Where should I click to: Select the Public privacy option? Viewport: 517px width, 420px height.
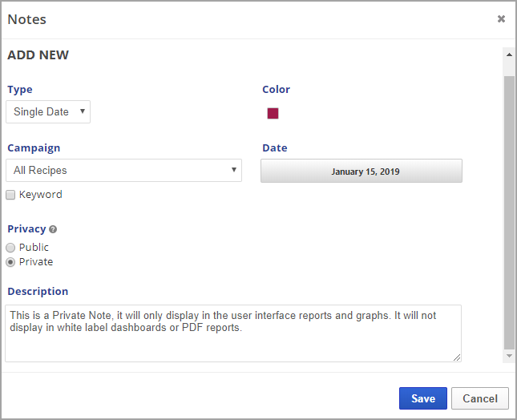(10, 248)
